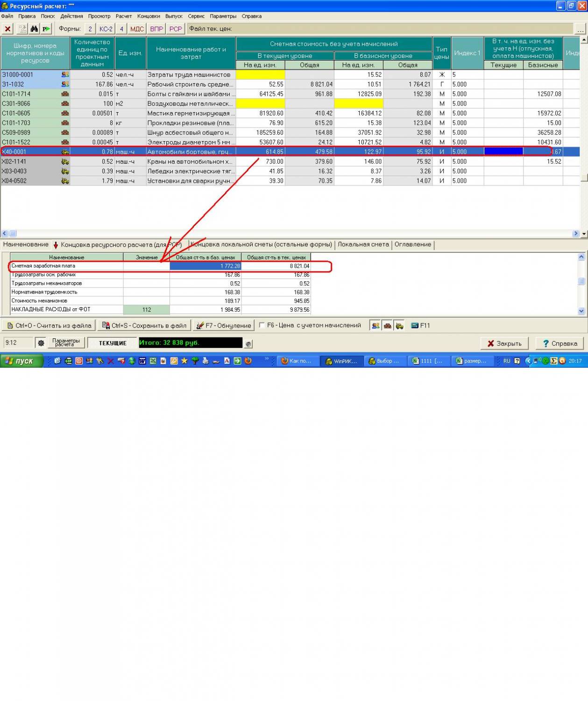
Task: Click the green tree quick launch icon
Action: click(x=195, y=361)
